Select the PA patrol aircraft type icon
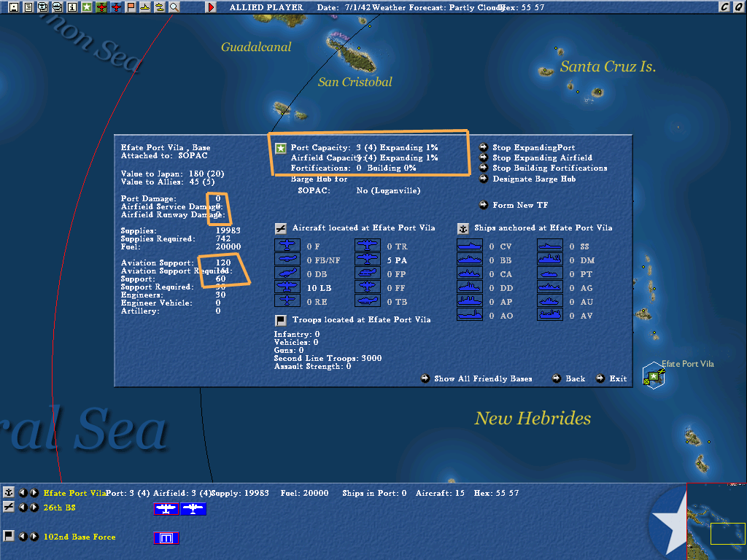 point(368,260)
